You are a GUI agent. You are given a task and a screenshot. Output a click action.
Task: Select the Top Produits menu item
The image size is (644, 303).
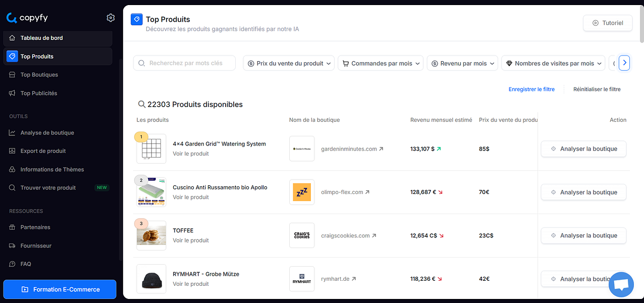36,56
